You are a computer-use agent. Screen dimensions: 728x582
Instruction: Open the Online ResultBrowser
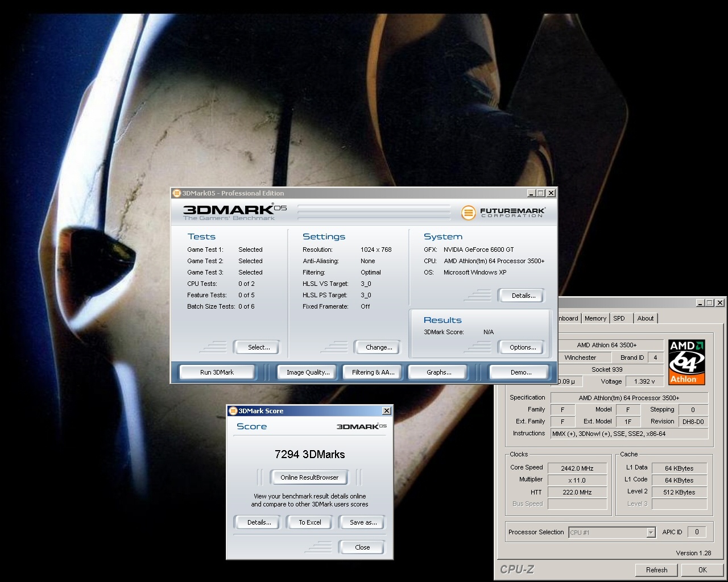[309, 477]
